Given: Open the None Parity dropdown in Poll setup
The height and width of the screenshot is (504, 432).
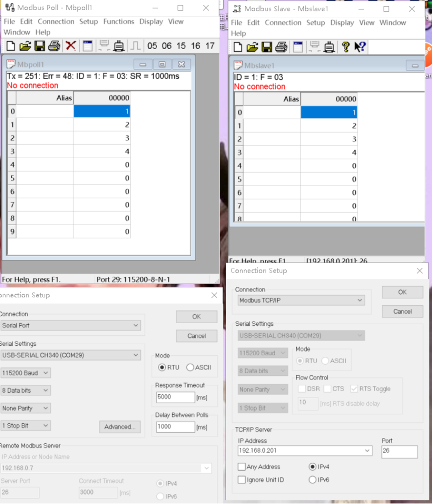Looking at the screenshot, I should (25, 408).
